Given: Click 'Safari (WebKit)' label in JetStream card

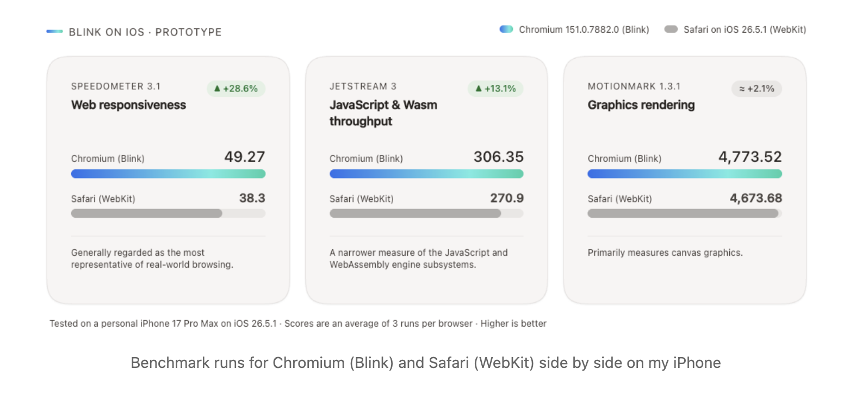Looking at the screenshot, I should pos(362,199).
